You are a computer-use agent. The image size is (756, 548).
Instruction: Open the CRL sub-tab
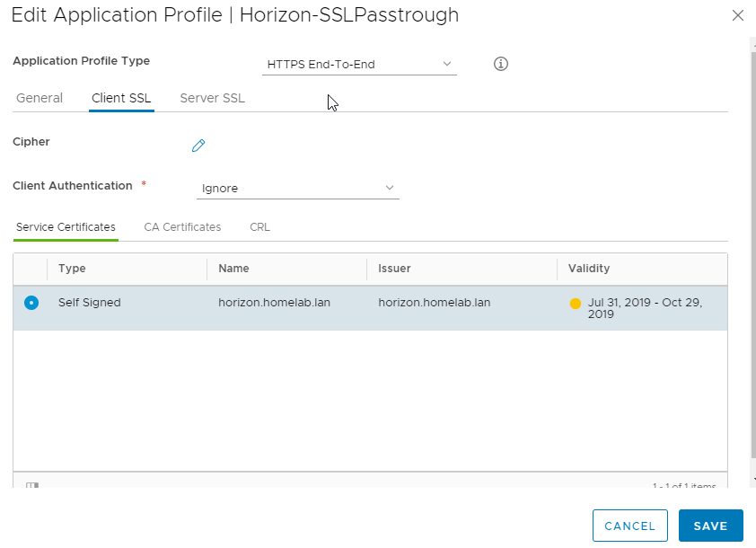click(259, 227)
